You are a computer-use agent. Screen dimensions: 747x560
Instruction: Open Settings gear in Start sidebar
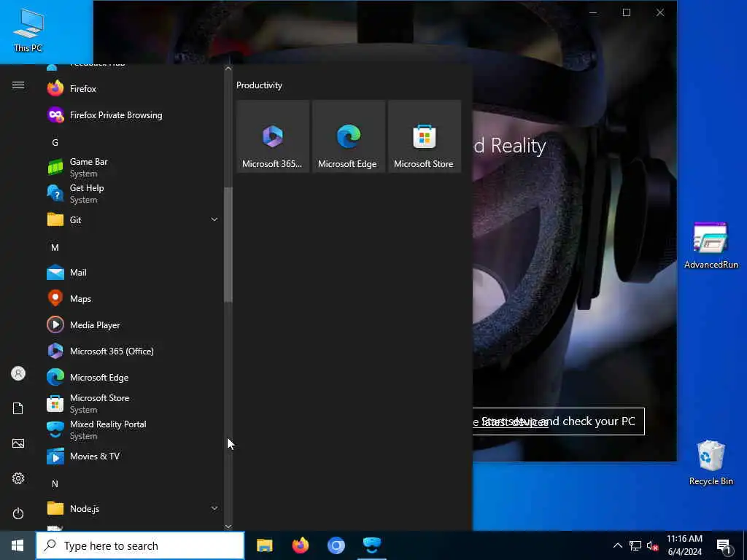18,478
